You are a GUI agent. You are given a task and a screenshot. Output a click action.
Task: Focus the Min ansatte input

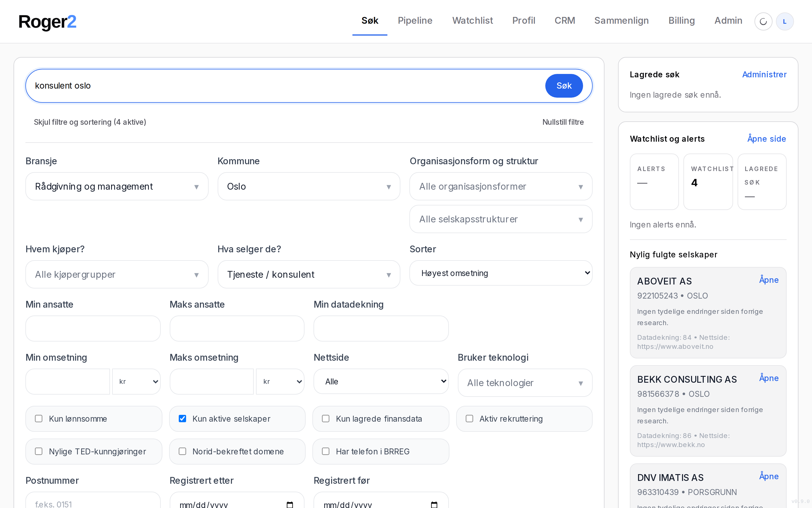93,328
